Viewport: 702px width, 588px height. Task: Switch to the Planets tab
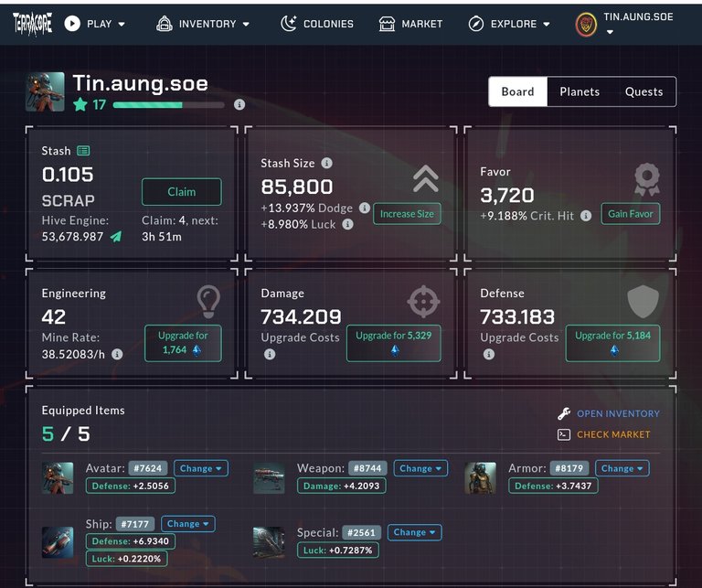(580, 91)
